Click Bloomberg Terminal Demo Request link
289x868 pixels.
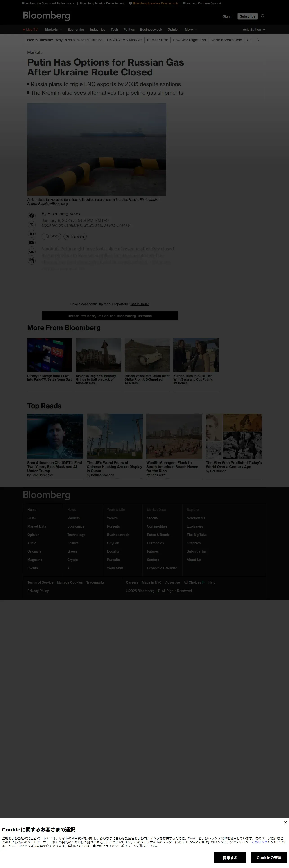(x=102, y=3)
